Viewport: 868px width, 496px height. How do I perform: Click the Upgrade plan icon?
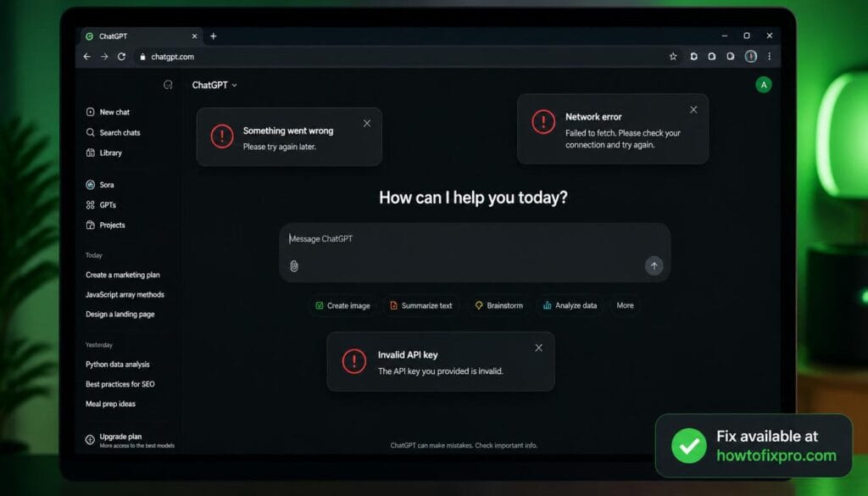point(90,439)
